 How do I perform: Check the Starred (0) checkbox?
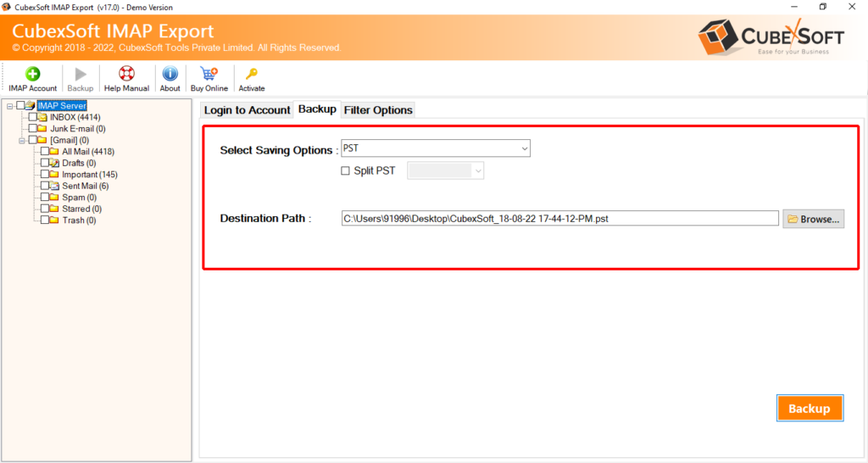[44, 209]
